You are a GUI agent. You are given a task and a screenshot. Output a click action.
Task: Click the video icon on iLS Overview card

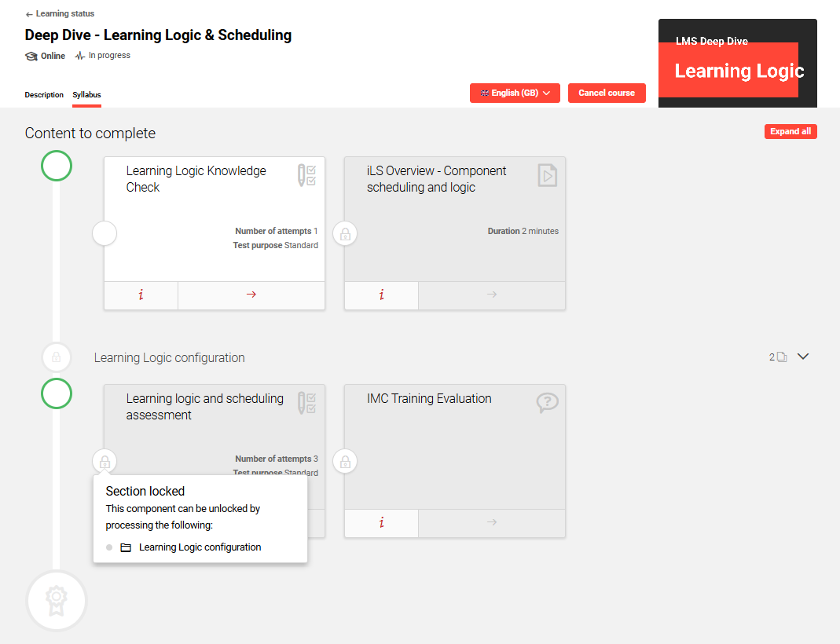(547, 174)
